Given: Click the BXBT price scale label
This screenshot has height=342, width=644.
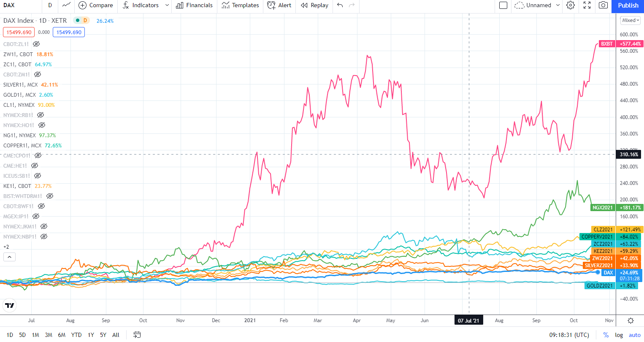Looking at the screenshot, I should pyautogui.click(x=607, y=43).
